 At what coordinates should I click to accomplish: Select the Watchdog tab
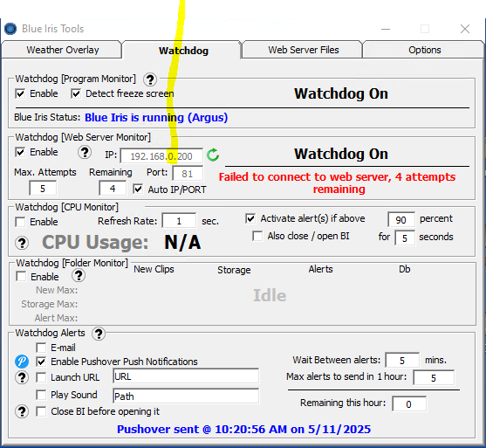(x=182, y=51)
